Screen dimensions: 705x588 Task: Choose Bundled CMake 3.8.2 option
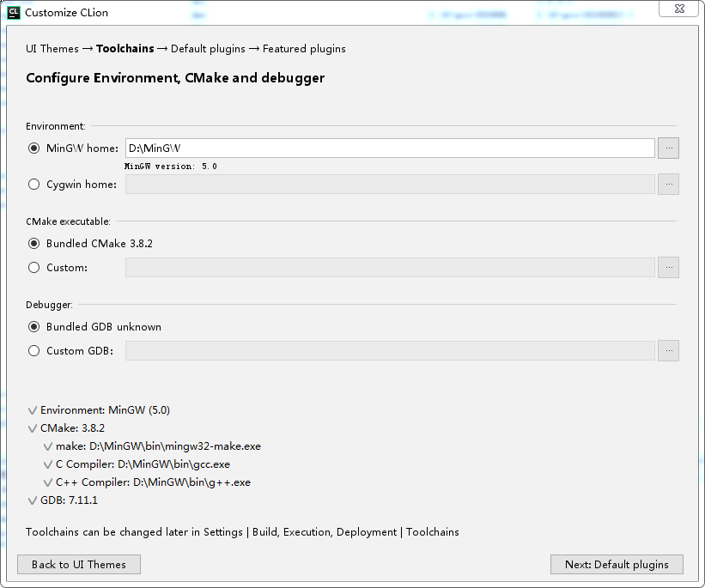(x=34, y=244)
